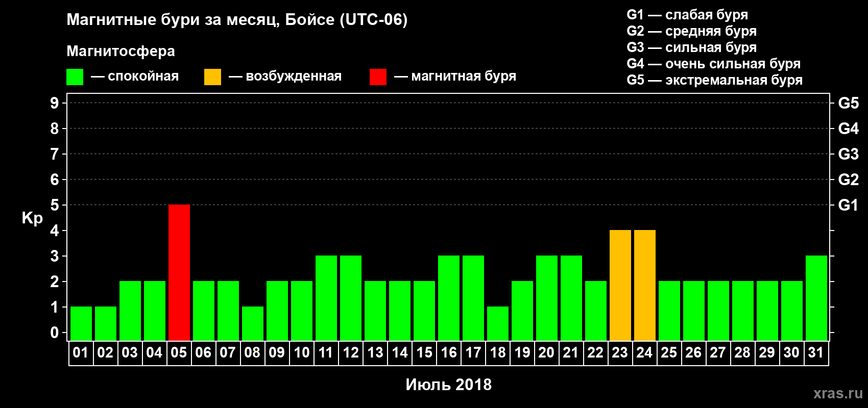The height and width of the screenshot is (408, 868).
Task: Click Kp value 0 on the left axis
Action: click(55, 333)
